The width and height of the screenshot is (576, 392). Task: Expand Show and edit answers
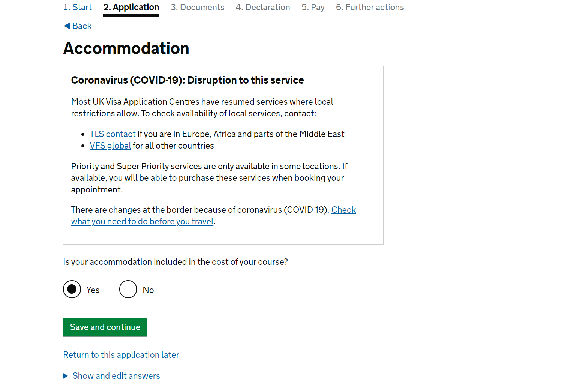tap(116, 376)
